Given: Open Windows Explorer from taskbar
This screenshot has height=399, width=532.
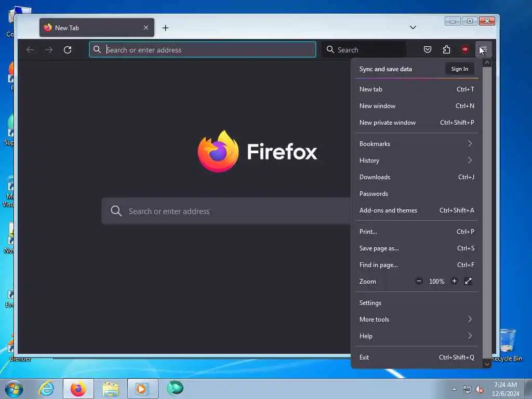Looking at the screenshot, I should [111, 389].
